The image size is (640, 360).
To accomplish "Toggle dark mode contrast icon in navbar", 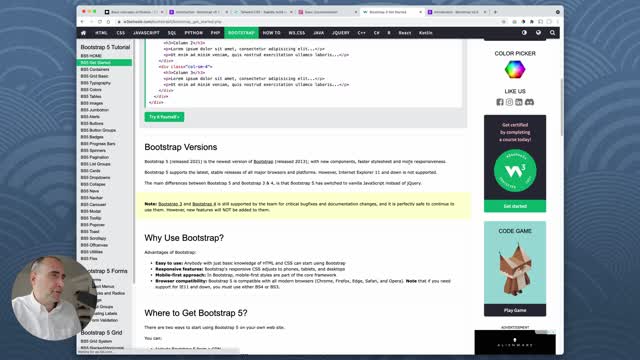I will point(524,33).
